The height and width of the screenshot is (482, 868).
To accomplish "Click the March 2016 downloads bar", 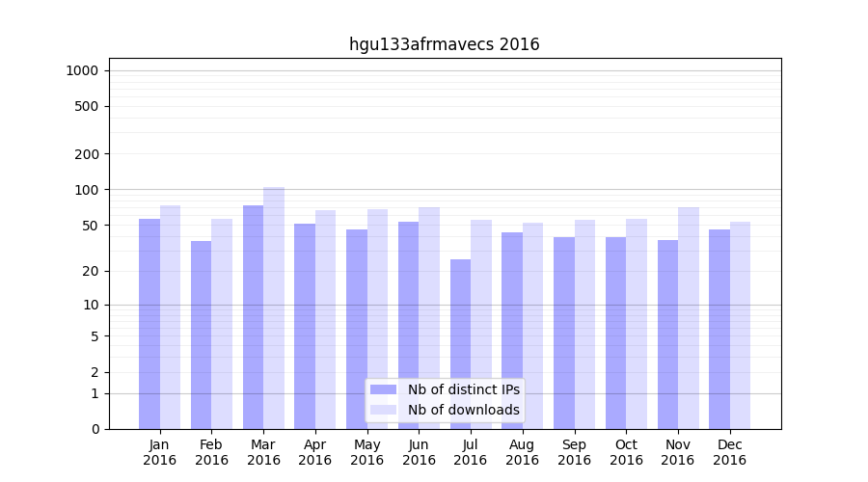I will (274, 308).
